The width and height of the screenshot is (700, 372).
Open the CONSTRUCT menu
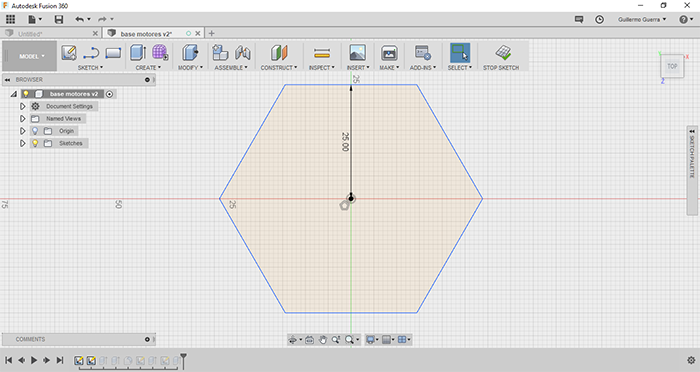(279, 67)
